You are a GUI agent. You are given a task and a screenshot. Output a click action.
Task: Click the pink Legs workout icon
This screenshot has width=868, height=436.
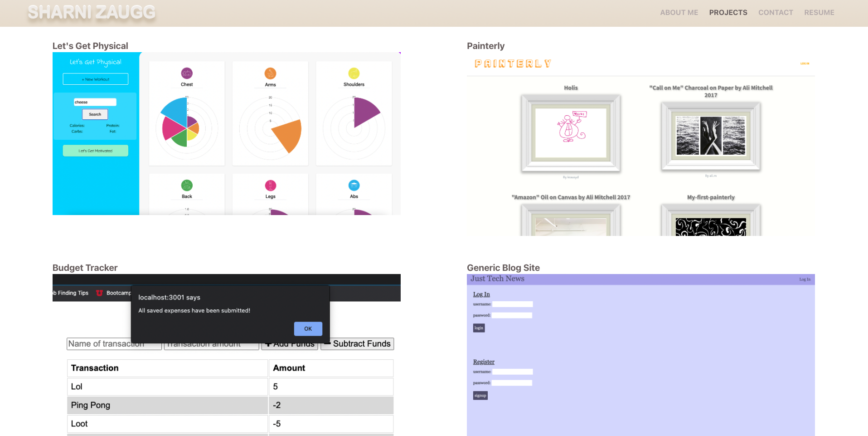(270, 185)
